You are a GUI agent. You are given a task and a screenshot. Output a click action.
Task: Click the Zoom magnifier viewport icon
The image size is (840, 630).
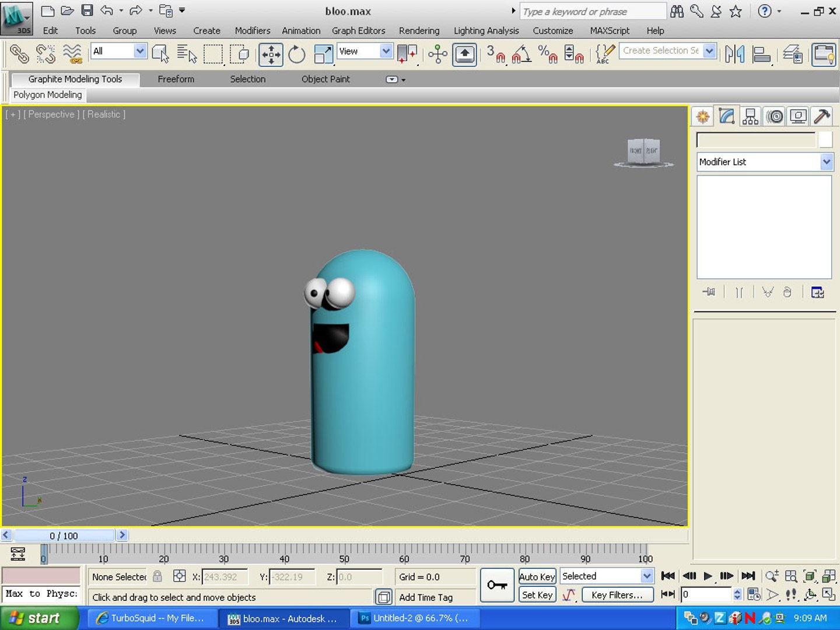[772, 576]
